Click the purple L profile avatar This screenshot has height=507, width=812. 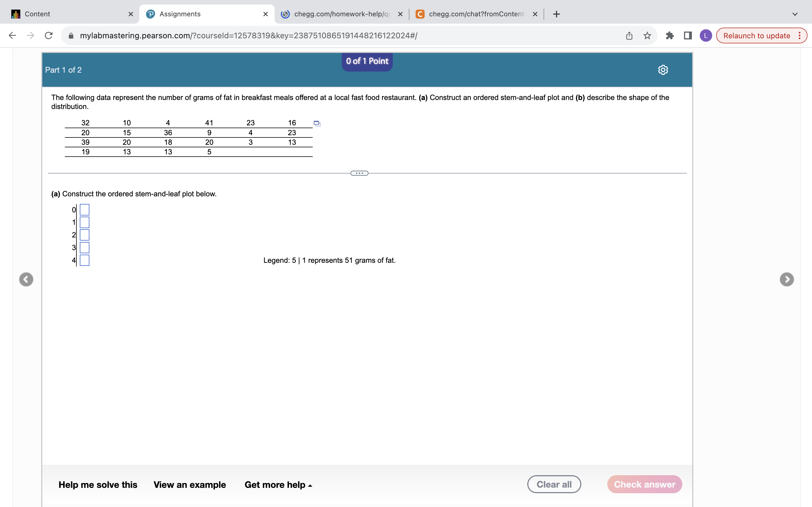tap(706, 35)
